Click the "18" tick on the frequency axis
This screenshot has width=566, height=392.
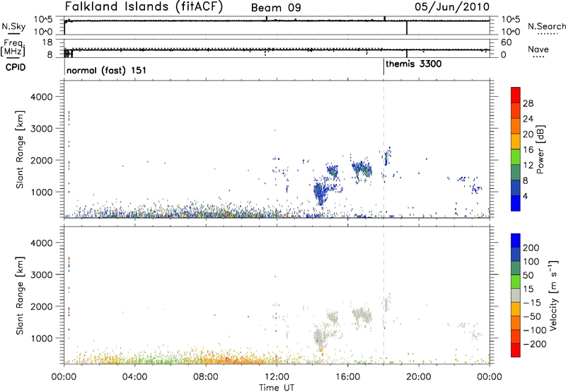[47, 42]
